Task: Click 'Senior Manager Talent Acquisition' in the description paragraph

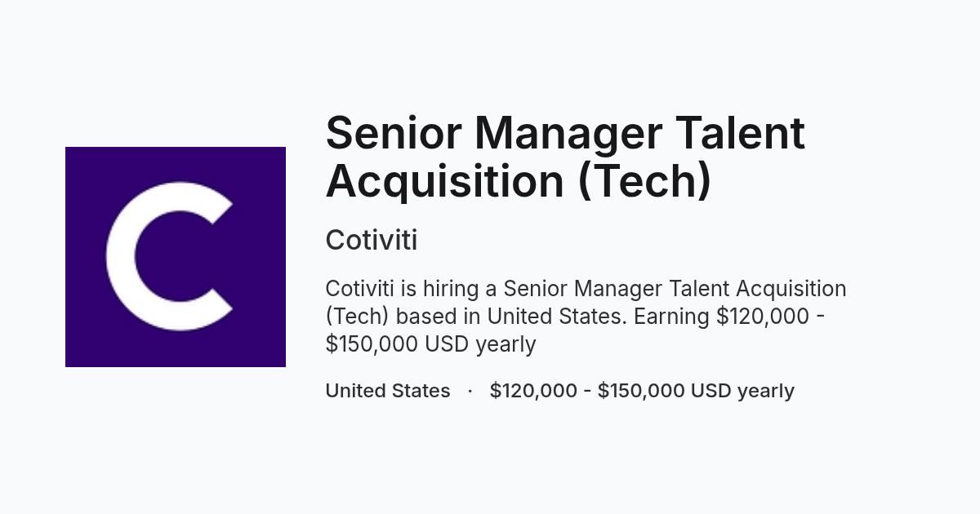Action: [675, 289]
